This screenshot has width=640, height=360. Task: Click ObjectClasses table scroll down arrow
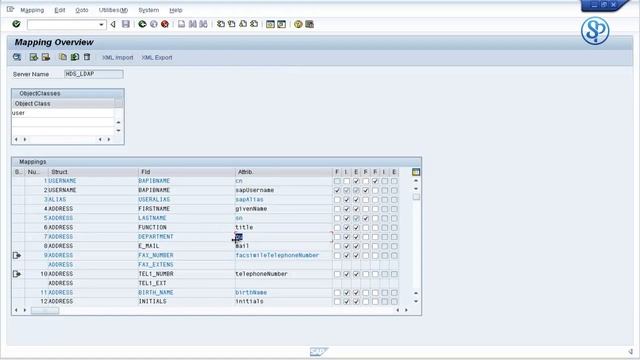pos(118,131)
